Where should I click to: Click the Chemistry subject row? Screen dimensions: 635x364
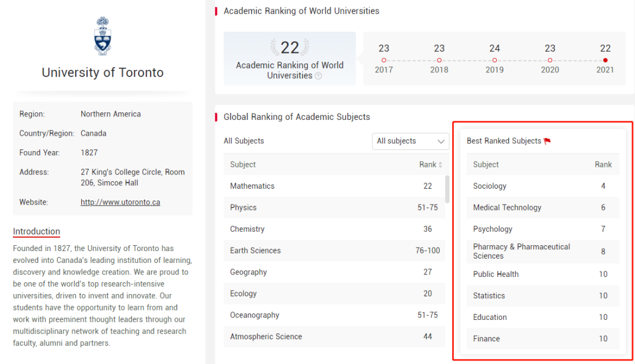pyautogui.click(x=334, y=229)
